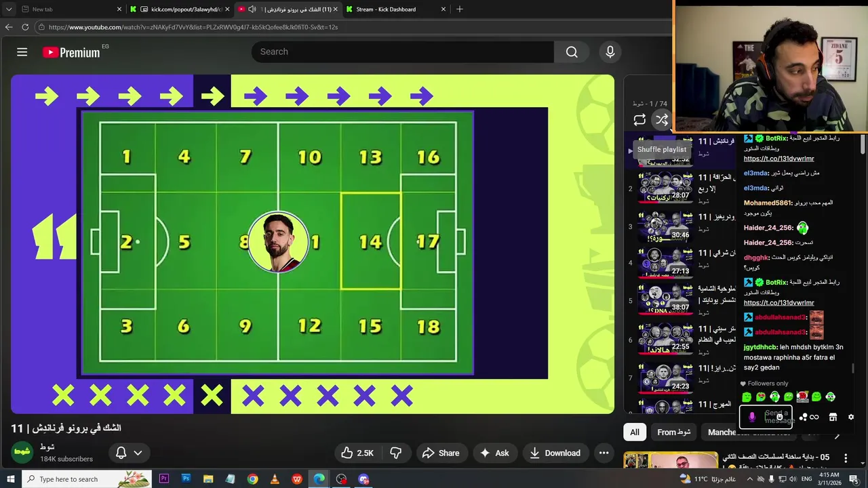Start voice search with microphone icon
The width and height of the screenshot is (868, 488).
point(610,52)
